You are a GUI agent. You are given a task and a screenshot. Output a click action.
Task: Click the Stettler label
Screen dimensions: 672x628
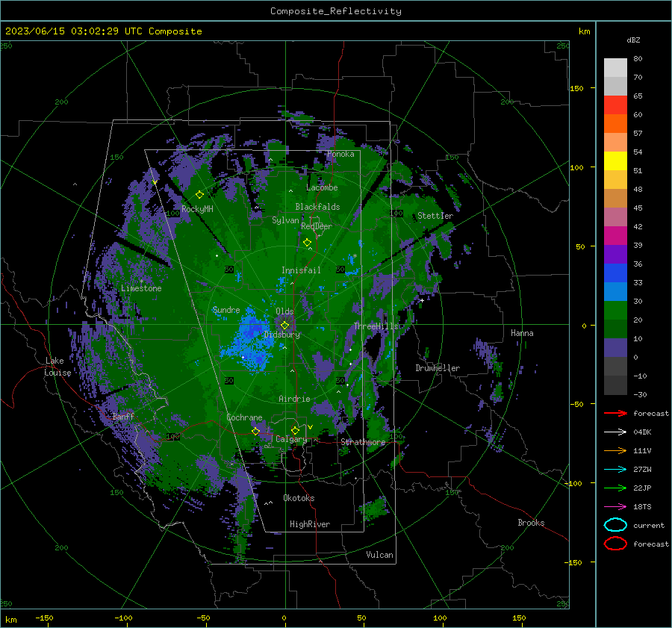[435, 216]
